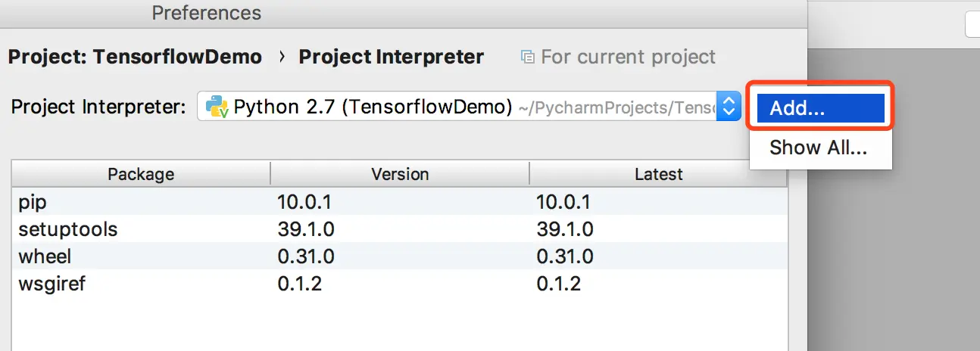Highlight the wsgiref package entry

(x=47, y=284)
